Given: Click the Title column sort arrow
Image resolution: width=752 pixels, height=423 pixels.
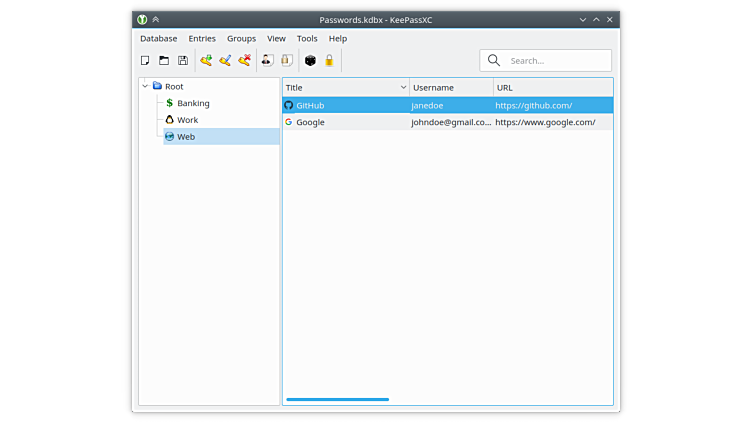Looking at the screenshot, I should pyautogui.click(x=403, y=88).
